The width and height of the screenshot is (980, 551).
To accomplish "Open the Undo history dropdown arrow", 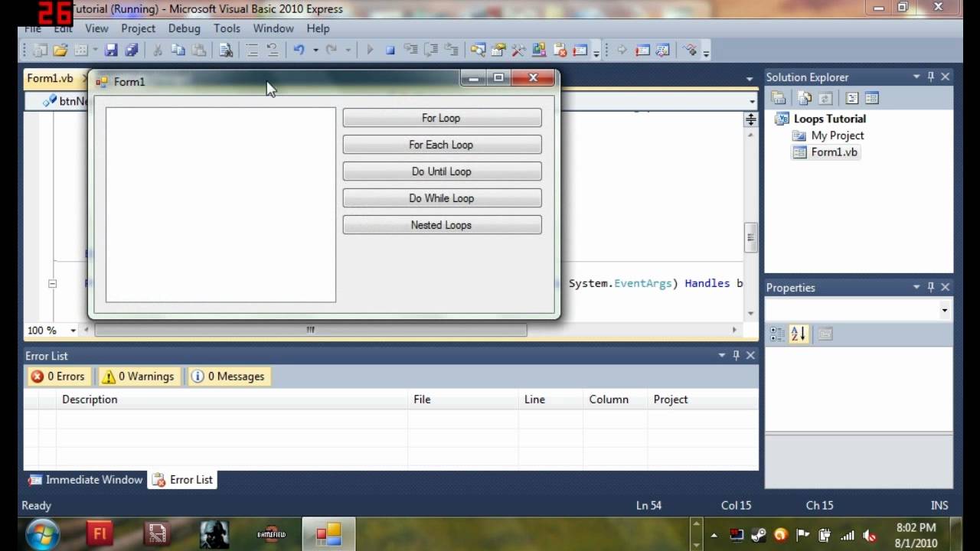I will (x=315, y=50).
